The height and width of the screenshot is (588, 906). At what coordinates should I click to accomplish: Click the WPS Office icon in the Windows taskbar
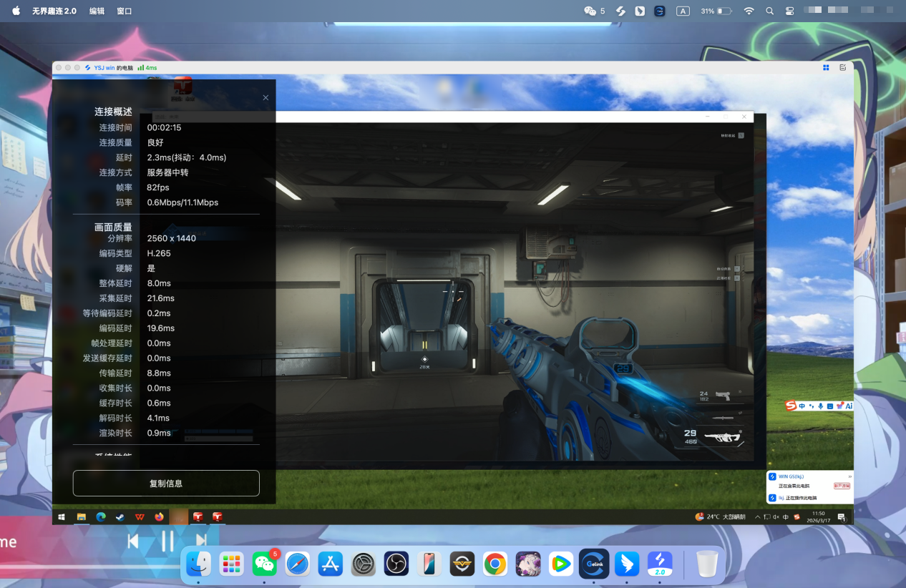tap(140, 517)
